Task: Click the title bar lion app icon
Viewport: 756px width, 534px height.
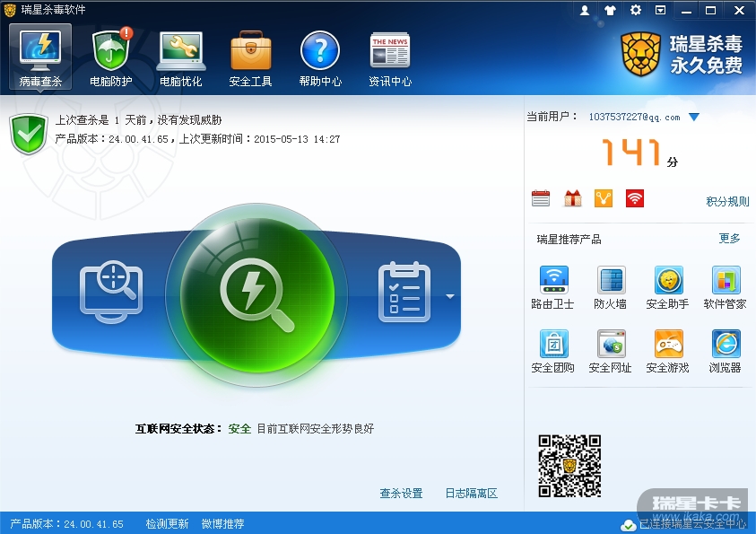Action: (x=10, y=10)
